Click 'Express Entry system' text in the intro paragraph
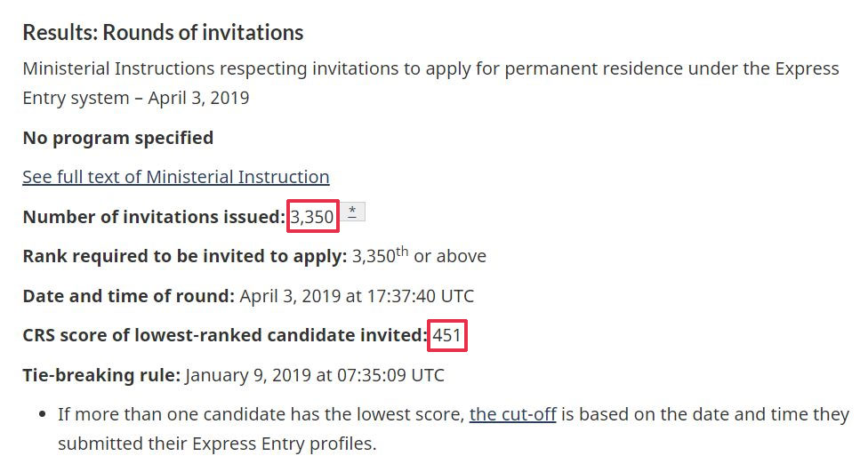Viewport: 868px width, 464px height. (76, 98)
